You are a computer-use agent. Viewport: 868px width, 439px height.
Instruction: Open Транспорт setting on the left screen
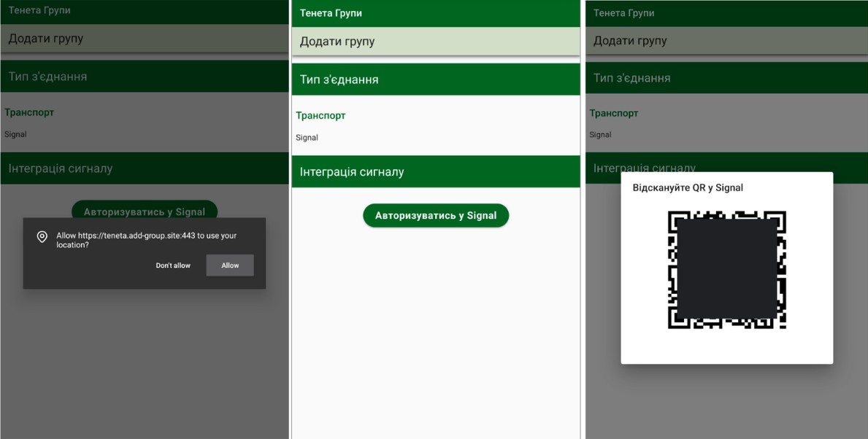click(29, 112)
